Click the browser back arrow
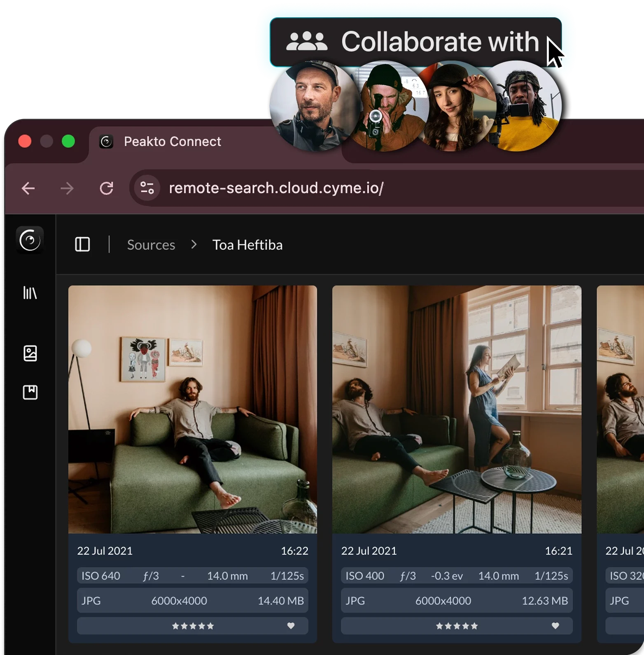Image resolution: width=644 pixels, height=655 pixels. tap(28, 188)
